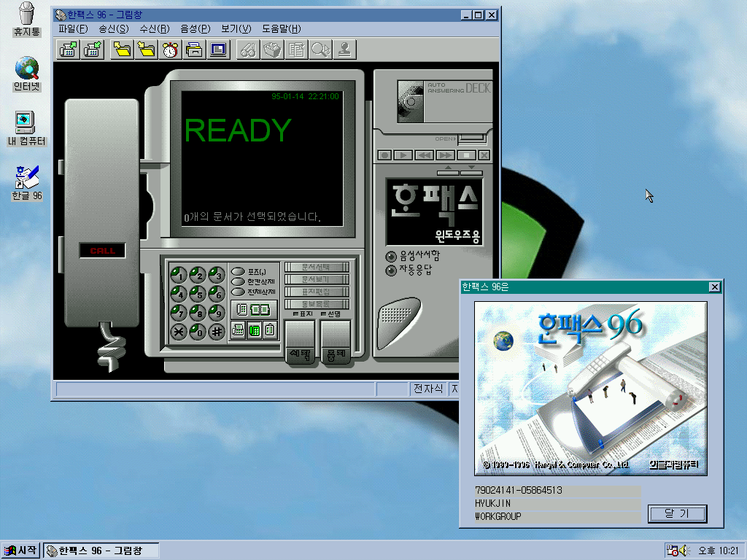Click the 표지편집 button
This screenshot has width=747, height=560.
(x=317, y=292)
